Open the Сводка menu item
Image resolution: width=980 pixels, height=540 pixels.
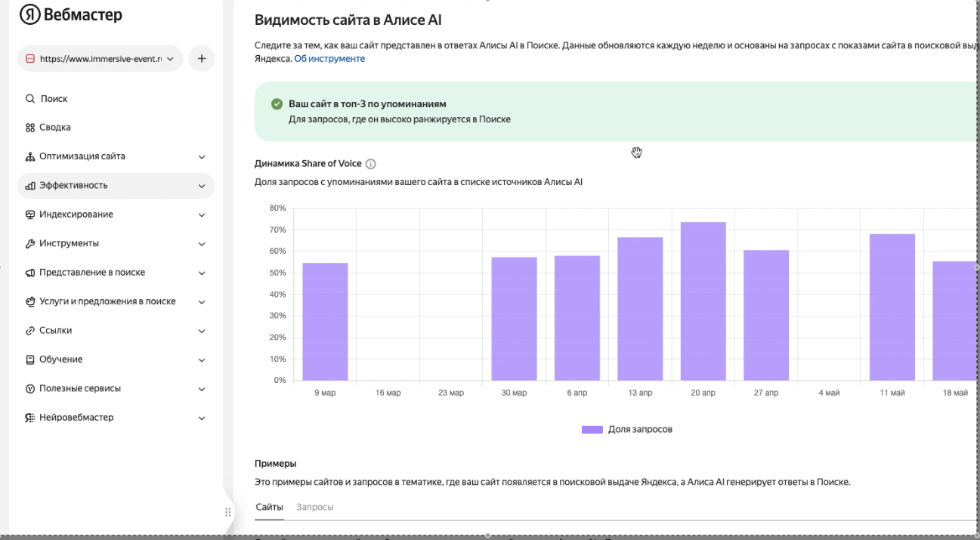point(116,128)
